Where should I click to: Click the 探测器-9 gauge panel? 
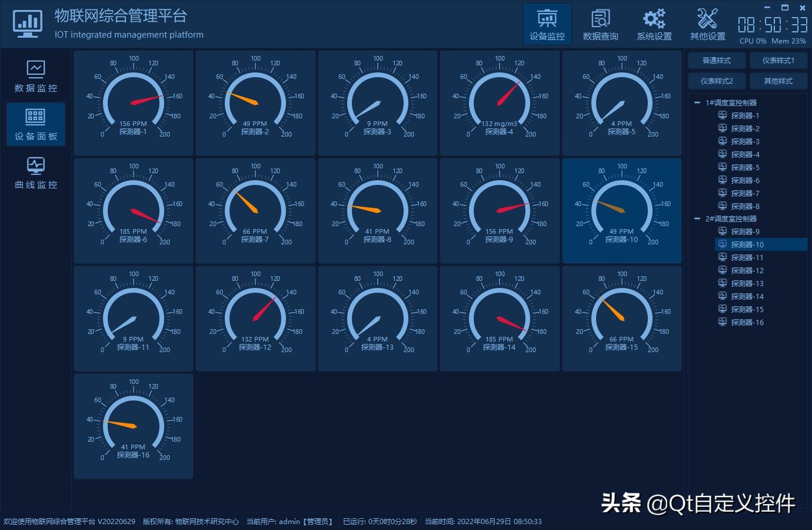coord(500,211)
